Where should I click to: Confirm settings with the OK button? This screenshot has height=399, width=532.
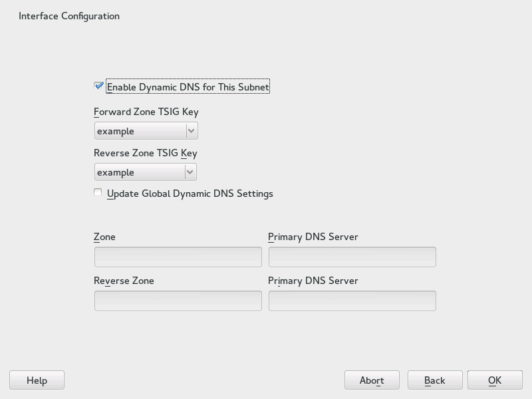click(x=495, y=380)
